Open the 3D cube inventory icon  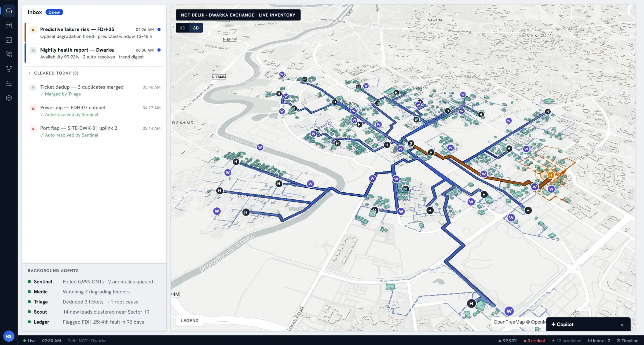pos(9,98)
